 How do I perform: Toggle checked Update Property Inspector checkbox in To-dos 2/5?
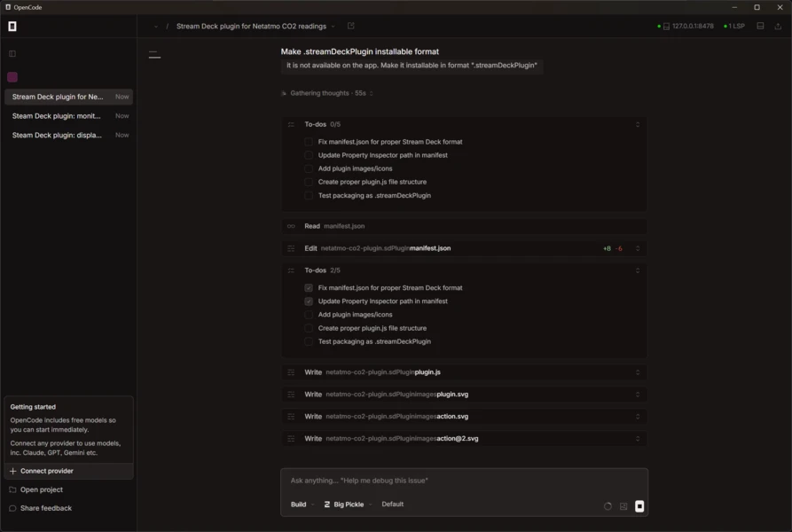[309, 301]
